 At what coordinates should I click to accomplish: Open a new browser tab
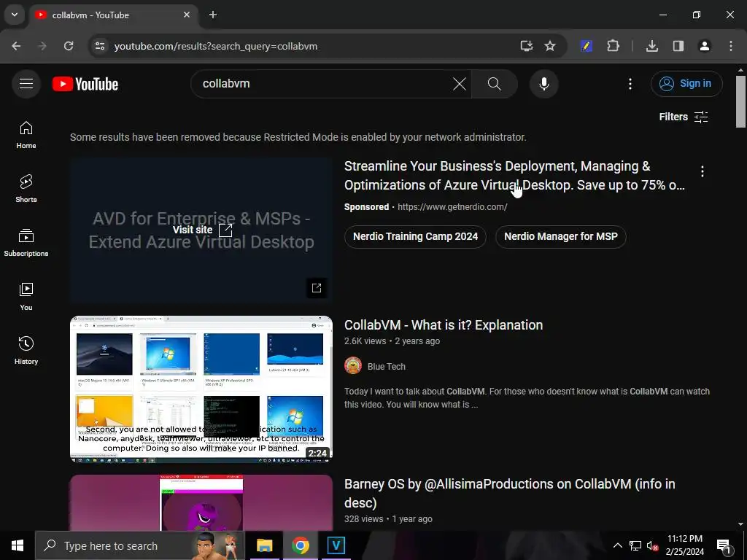[x=213, y=15]
